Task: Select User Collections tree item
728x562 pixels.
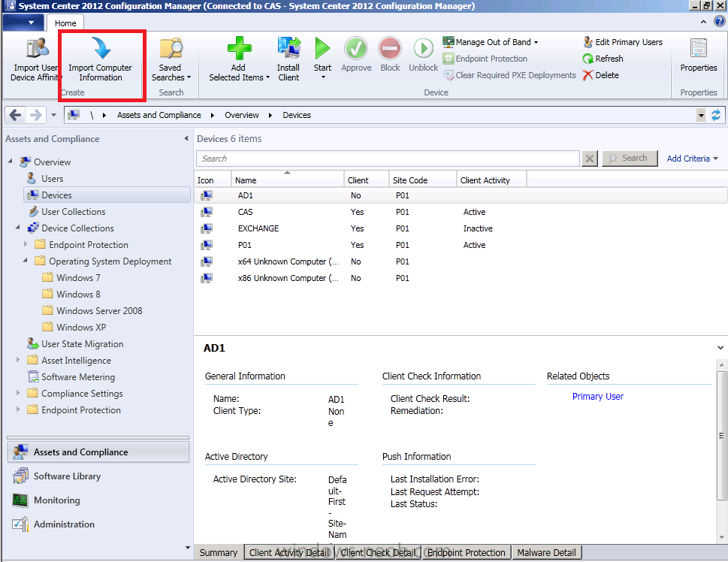Action: click(74, 212)
